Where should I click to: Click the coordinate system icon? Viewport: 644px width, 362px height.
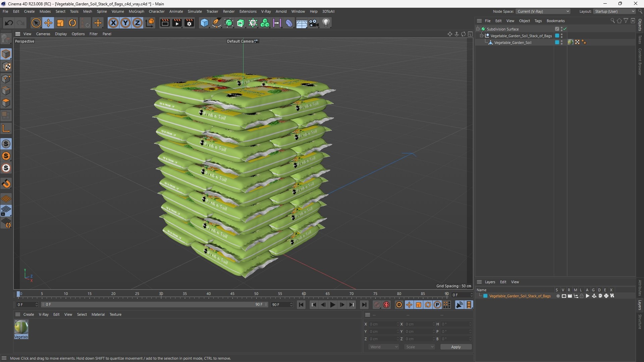(x=150, y=23)
